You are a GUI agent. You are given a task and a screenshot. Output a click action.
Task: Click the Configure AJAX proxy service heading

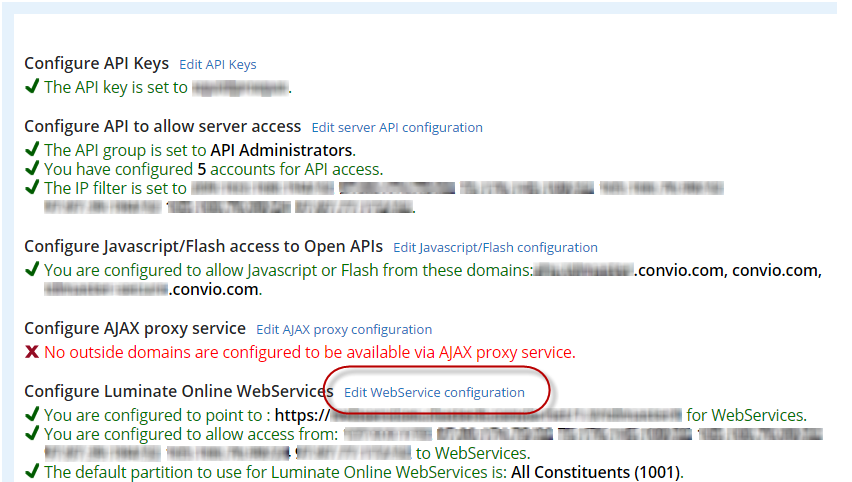tap(134, 328)
